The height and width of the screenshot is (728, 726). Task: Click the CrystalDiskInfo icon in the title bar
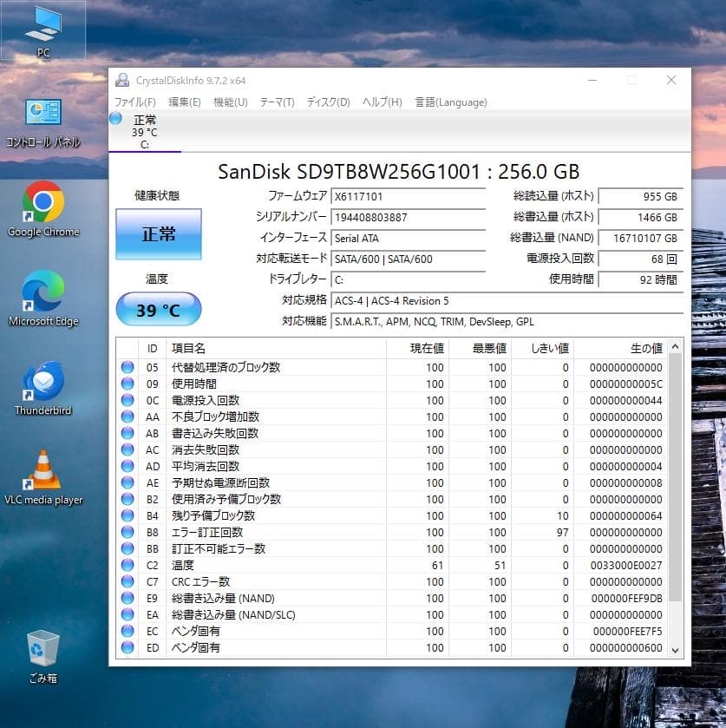click(121, 80)
